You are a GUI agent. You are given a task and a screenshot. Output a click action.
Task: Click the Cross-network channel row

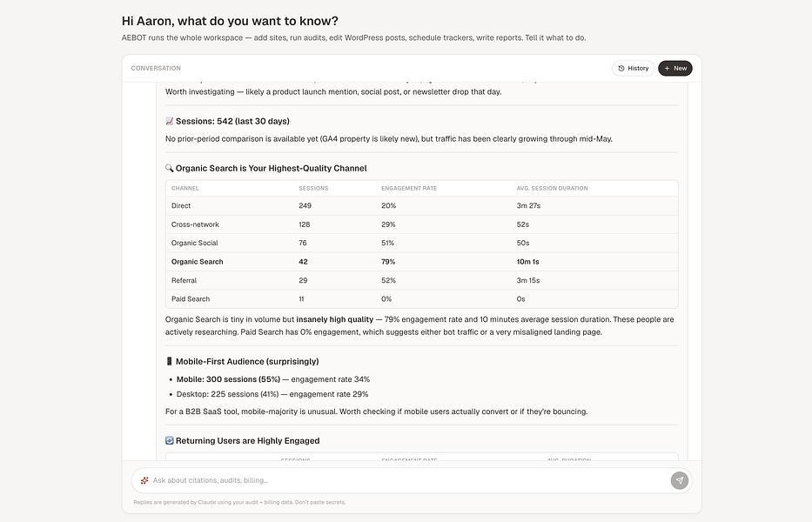pos(422,224)
